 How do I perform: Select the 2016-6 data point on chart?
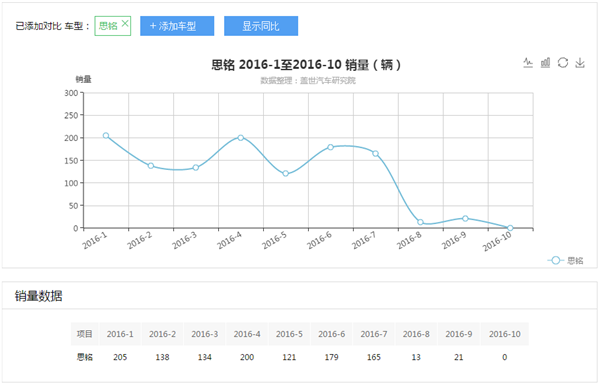(x=331, y=147)
